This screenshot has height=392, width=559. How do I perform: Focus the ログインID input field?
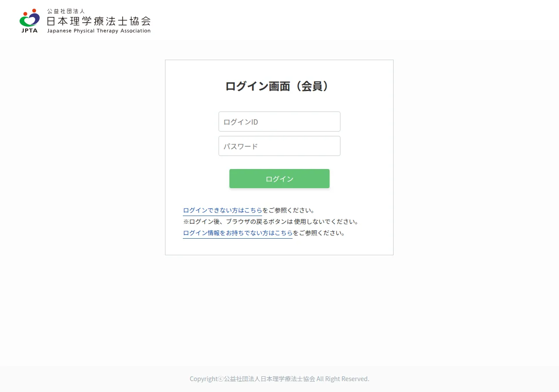pyautogui.click(x=279, y=122)
